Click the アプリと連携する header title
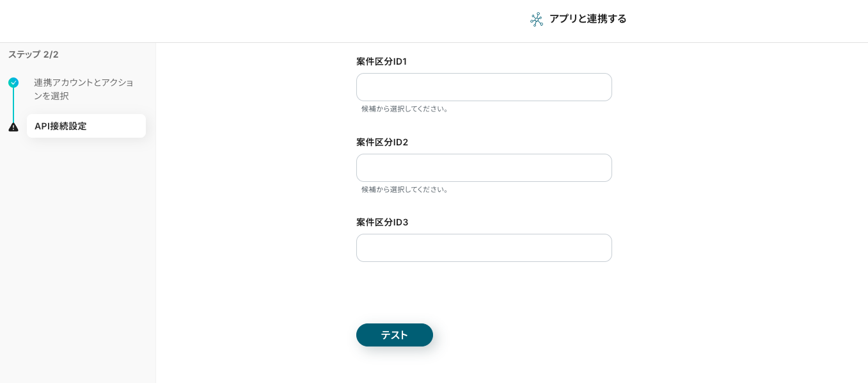 coord(588,19)
